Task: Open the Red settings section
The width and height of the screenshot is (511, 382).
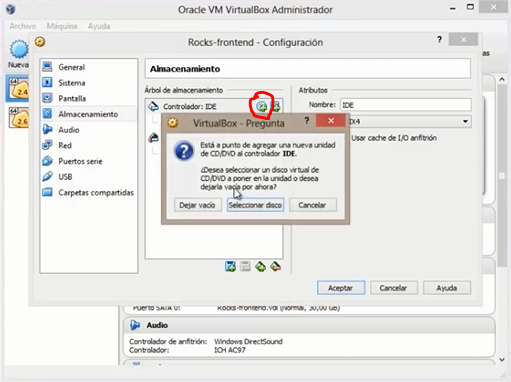Action: (88, 145)
